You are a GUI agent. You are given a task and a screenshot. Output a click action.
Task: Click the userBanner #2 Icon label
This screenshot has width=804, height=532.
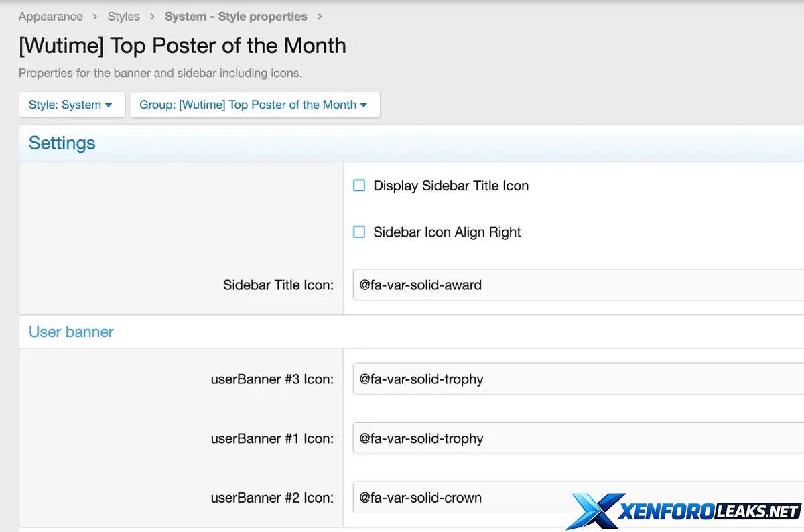point(272,498)
